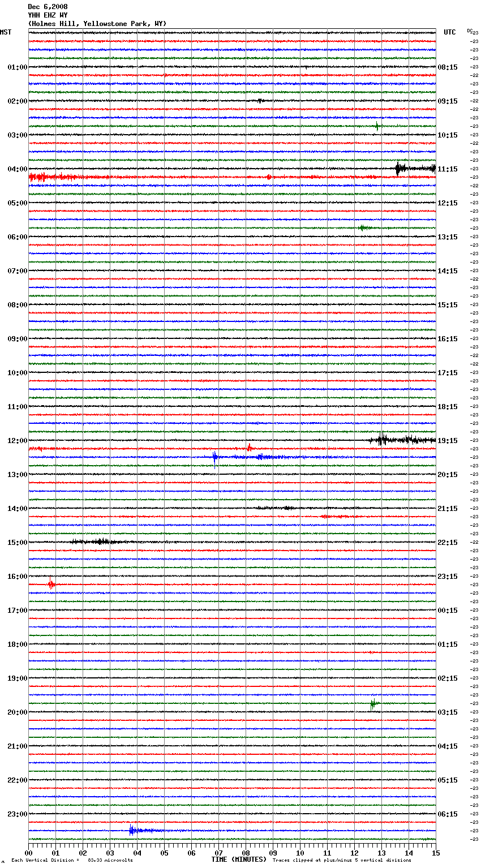Screen dimensions: 481x868
Task: Click the "TIME (MINUTES)" axis label
Action: click(239, 860)
